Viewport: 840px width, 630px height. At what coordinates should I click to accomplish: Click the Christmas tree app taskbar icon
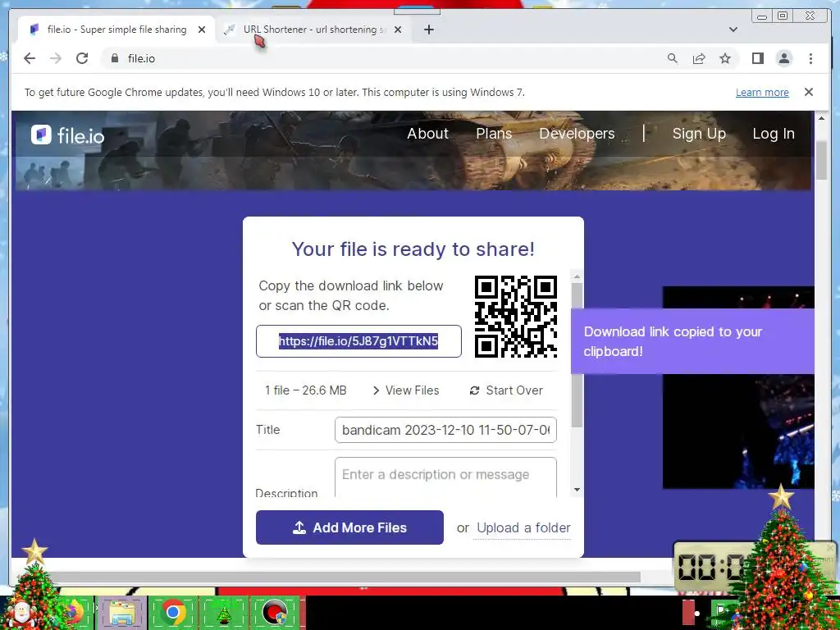[224, 613]
